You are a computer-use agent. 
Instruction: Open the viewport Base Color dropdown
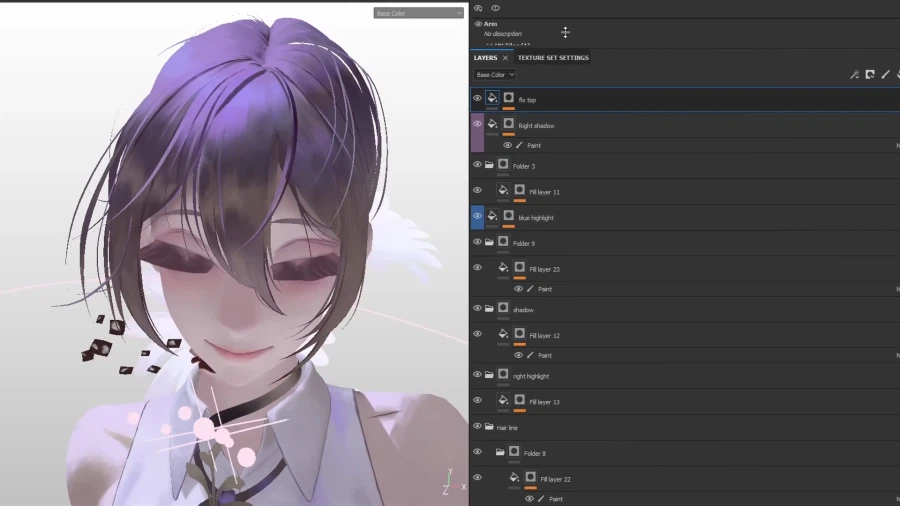click(x=418, y=13)
